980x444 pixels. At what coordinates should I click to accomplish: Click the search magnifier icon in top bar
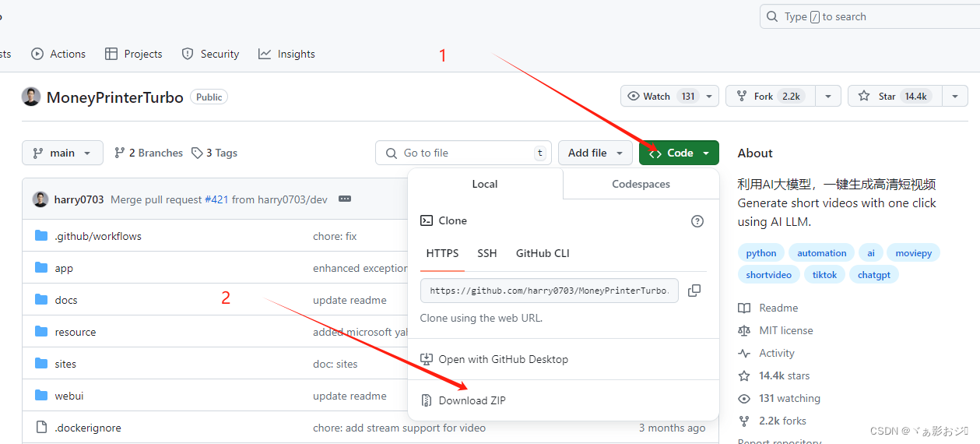(772, 16)
